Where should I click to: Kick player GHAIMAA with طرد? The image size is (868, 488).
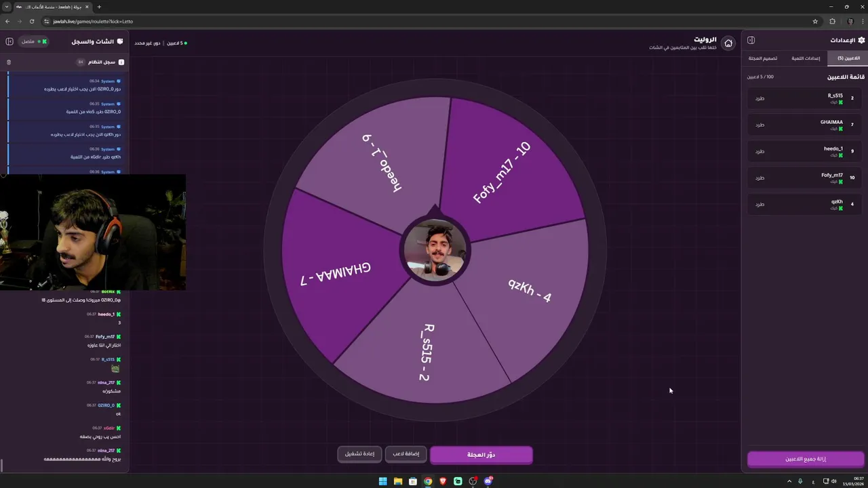tap(759, 125)
